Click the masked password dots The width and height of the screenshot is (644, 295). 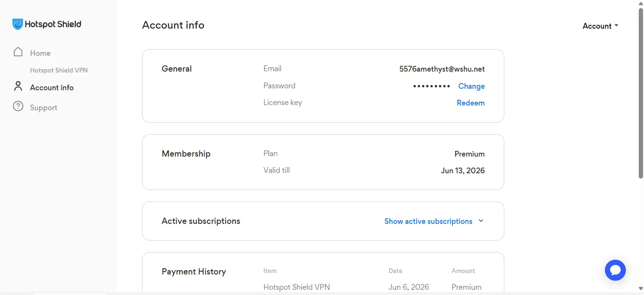pos(431,86)
